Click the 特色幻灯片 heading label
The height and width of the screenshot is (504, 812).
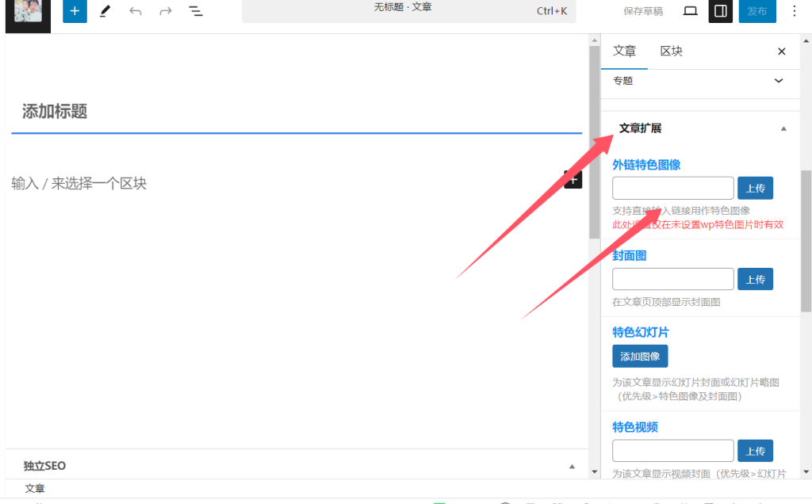641,332
